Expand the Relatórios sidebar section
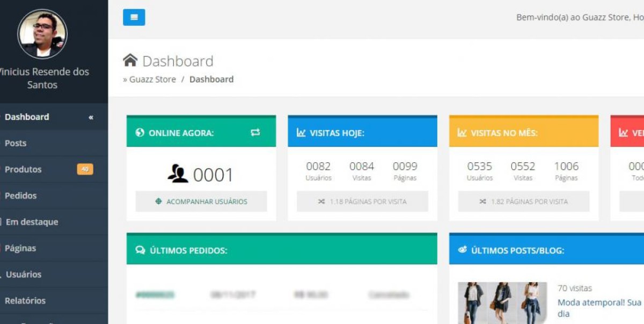The image size is (644, 324). pos(25,300)
